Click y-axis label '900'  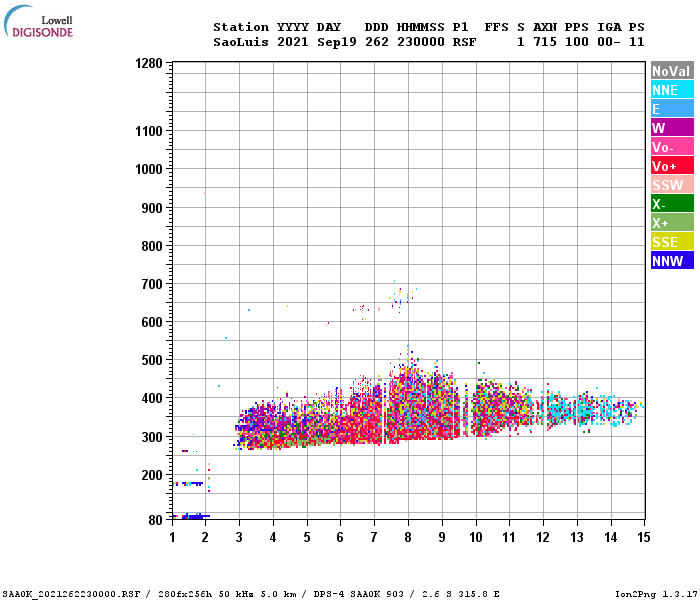click(152, 208)
